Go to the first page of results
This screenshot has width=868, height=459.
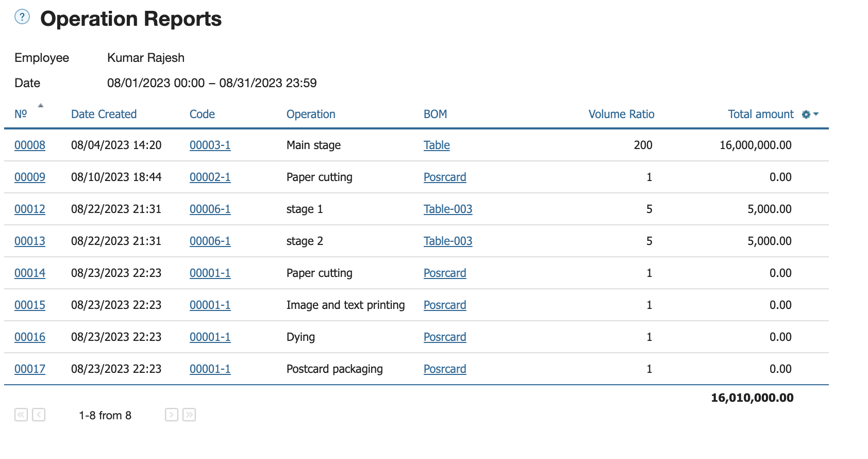[21, 415]
